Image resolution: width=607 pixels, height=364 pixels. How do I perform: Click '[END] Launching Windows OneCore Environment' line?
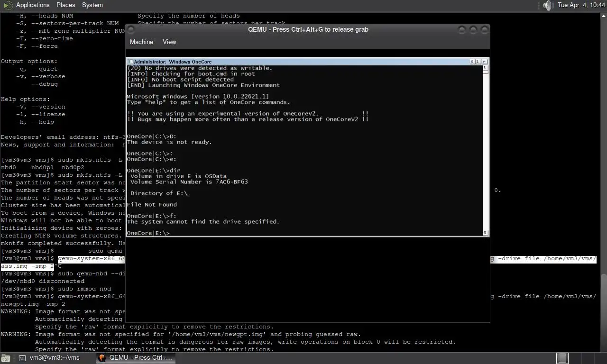coord(203,85)
